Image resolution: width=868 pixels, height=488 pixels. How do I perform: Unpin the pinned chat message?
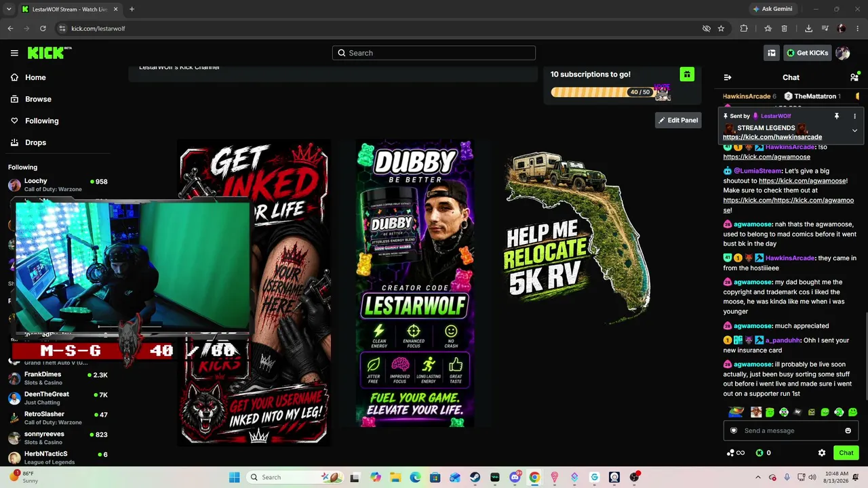click(x=836, y=116)
